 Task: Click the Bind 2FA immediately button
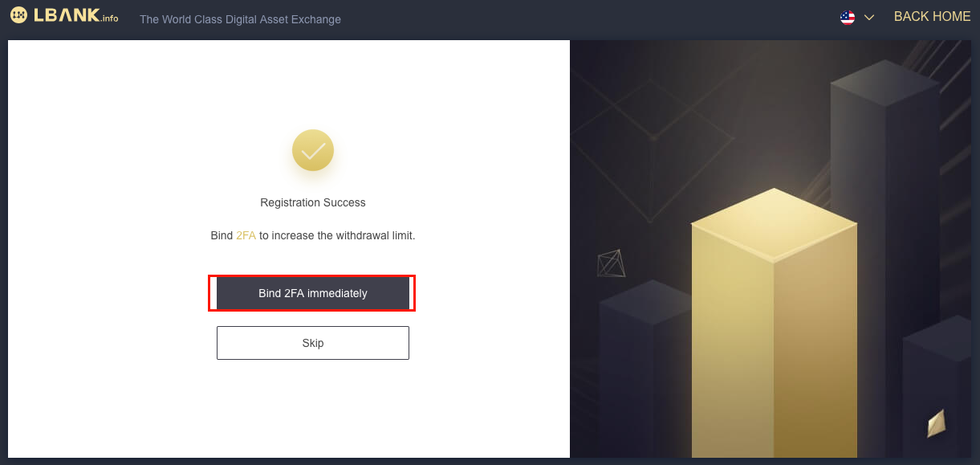tap(313, 293)
